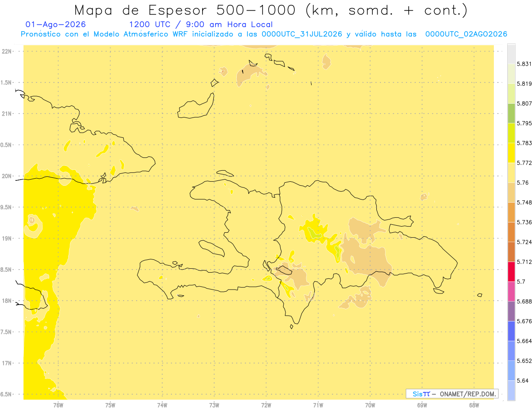Viewport: 532px width, 411px height.
Task: Click the '20N' latitude label
Action: click(7, 176)
